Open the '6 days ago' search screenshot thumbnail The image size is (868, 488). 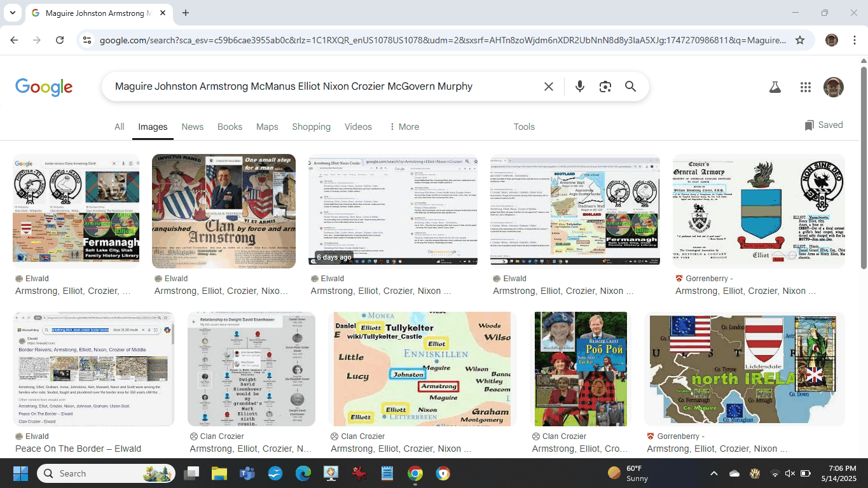tap(393, 210)
